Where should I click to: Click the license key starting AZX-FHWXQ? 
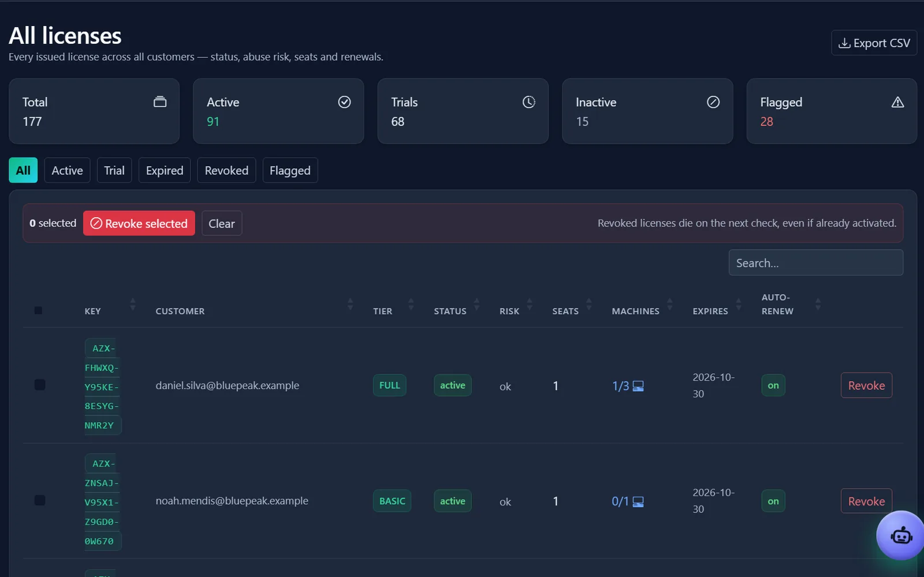103,386
